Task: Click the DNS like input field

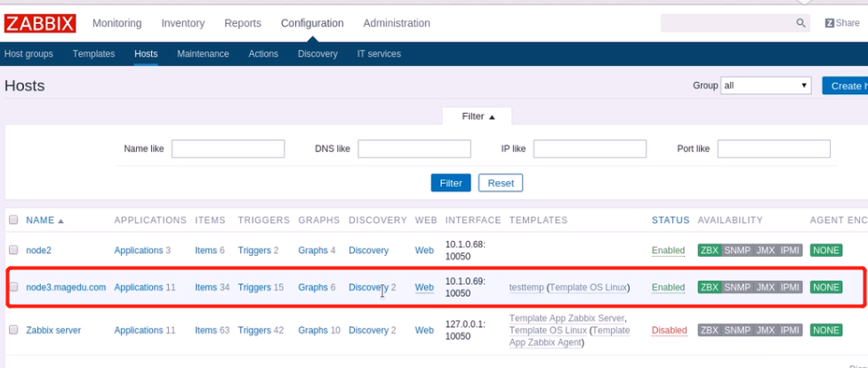Action: [414, 148]
